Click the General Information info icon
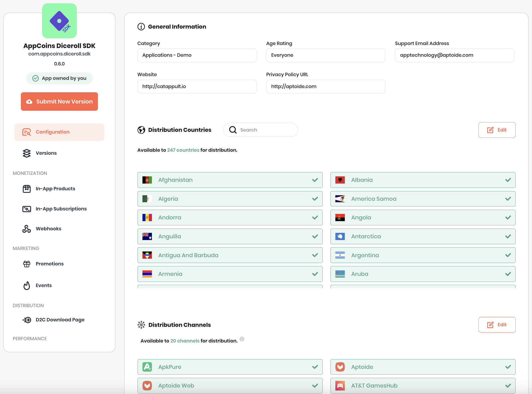The image size is (532, 394). point(141,27)
